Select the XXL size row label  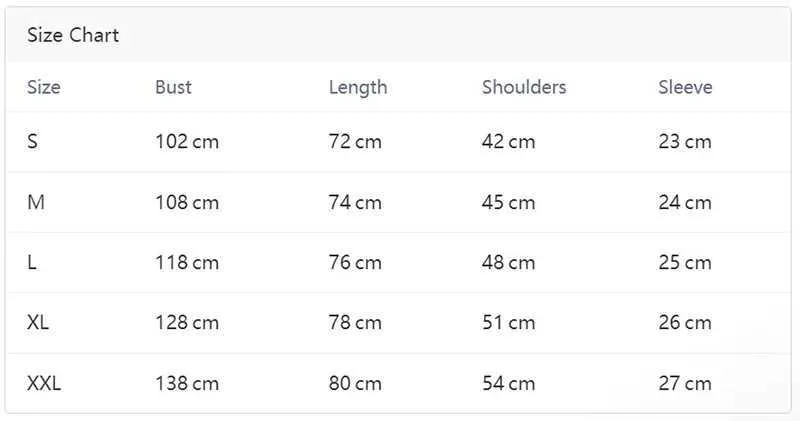point(44,383)
